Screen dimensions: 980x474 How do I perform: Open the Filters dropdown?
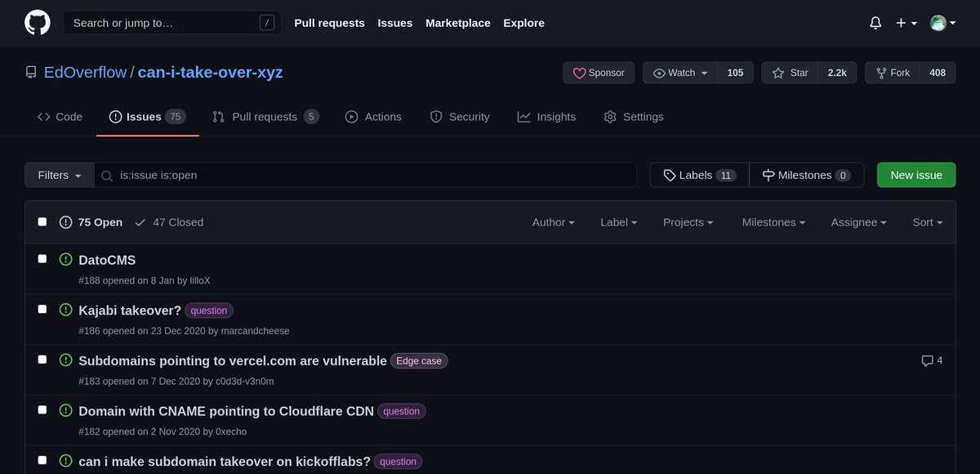tap(60, 175)
